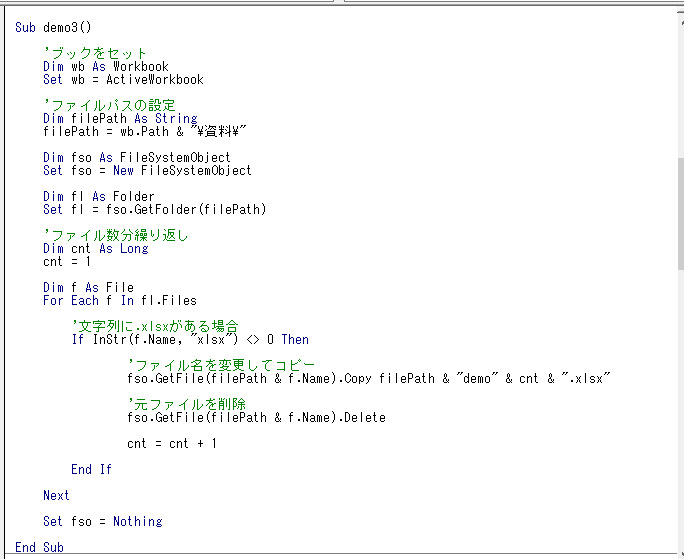This screenshot has height=559, width=684.
Task: Click the vertical scrollbar thumb
Action: (x=681, y=214)
